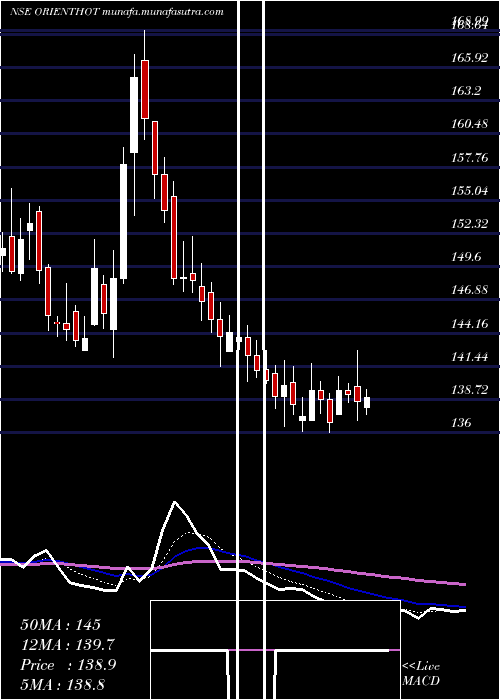500x700 pixels.
Task: Click the 141.44 price axis label
Action: click(470, 357)
